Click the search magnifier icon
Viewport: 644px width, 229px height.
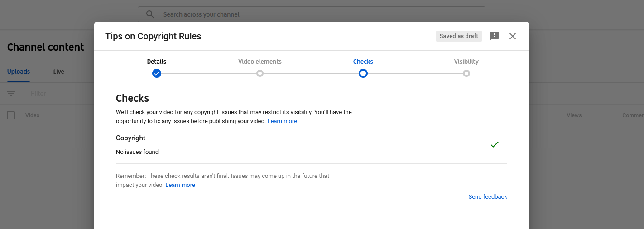[150, 14]
